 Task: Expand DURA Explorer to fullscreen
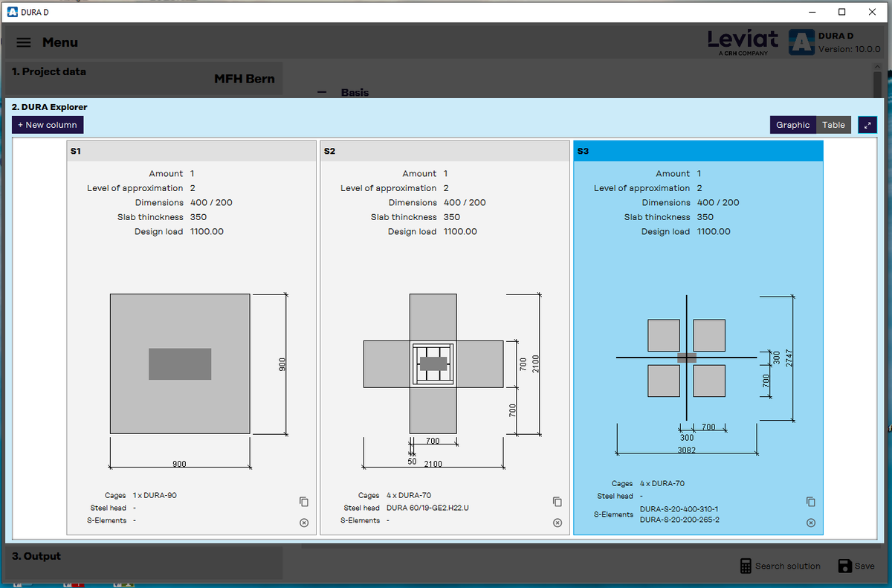tap(867, 125)
